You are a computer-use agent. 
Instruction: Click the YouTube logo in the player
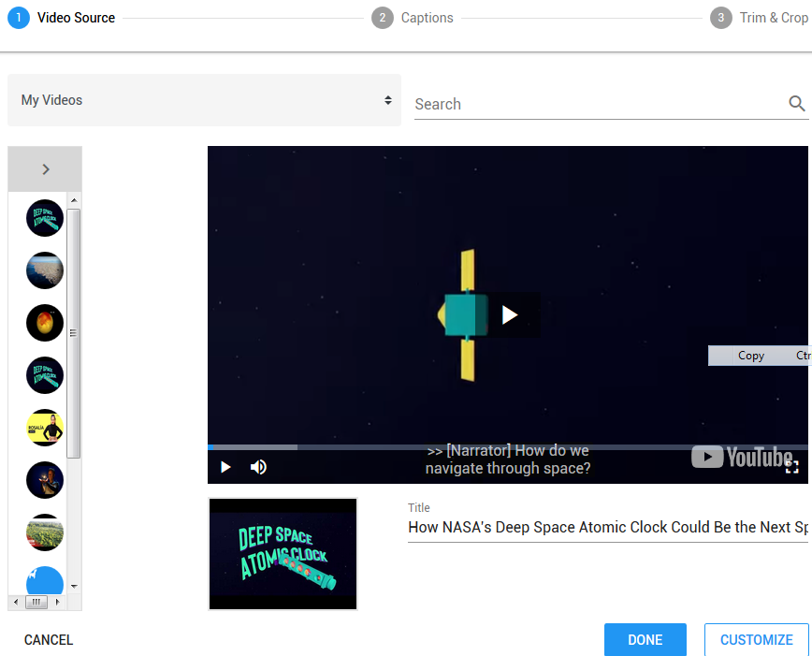pyautogui.click(x=742, y=457)
